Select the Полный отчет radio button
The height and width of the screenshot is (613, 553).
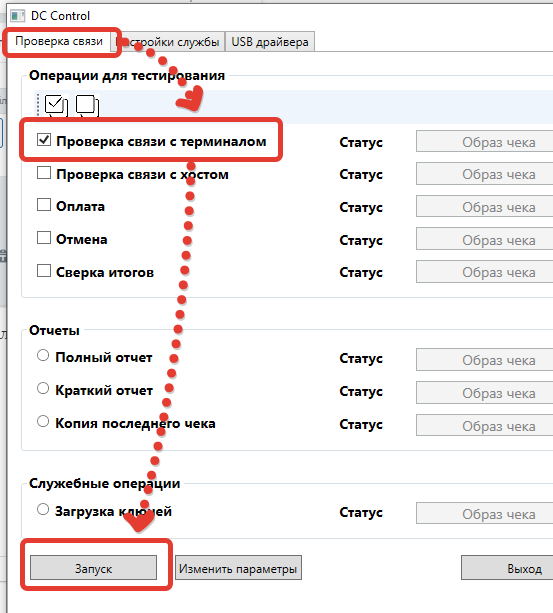pyautogui.click(x=43, y=355)
